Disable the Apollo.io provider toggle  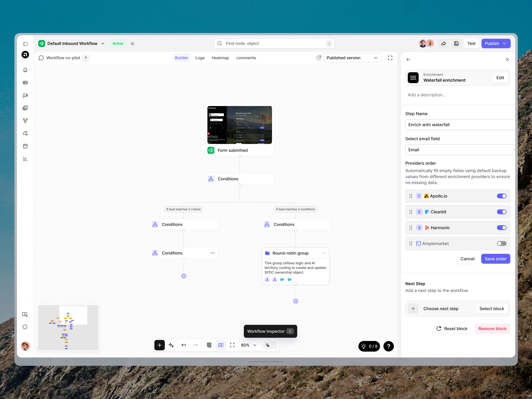[x=501, y=196]
